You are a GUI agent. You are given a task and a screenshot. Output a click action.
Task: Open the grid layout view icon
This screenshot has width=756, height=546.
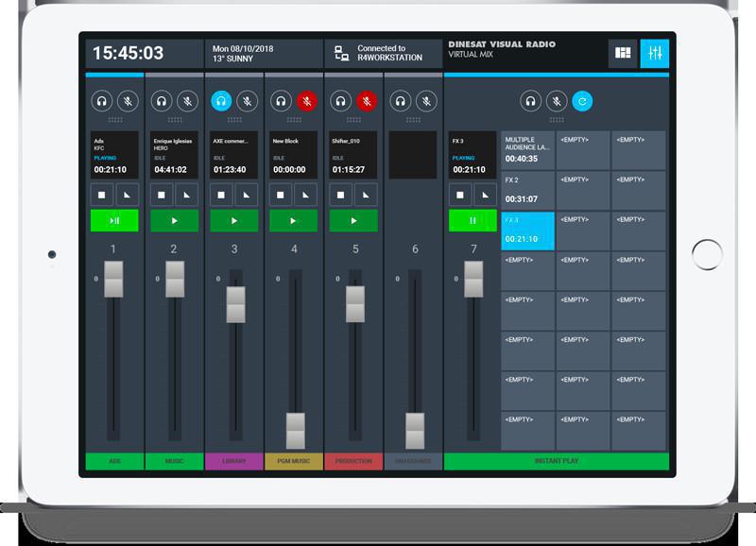[x=623, y=54]
